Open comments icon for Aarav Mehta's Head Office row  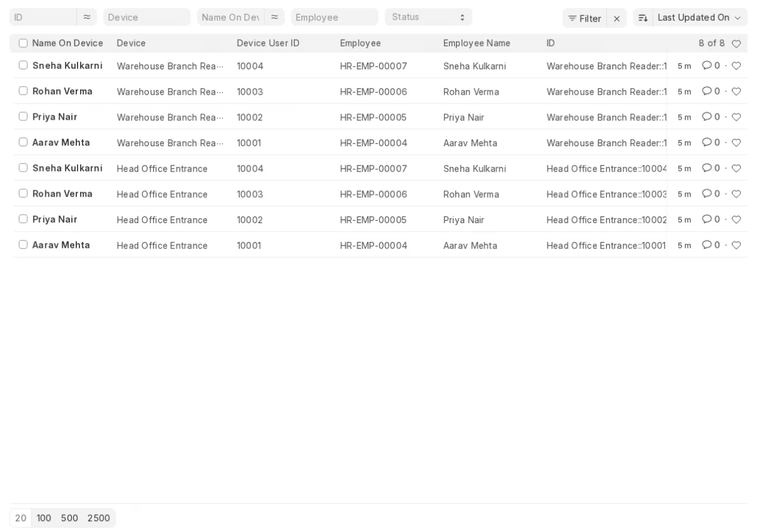coord(707,245)
